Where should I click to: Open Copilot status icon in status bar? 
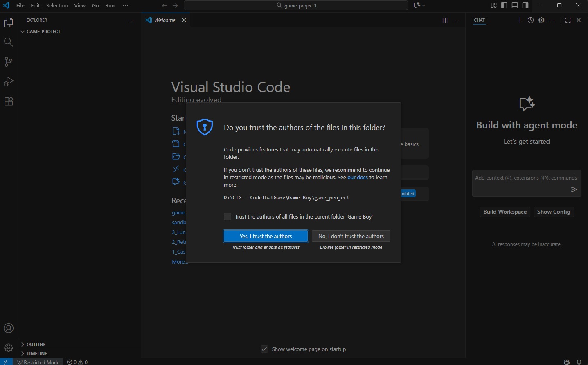[x=567, y=362]
